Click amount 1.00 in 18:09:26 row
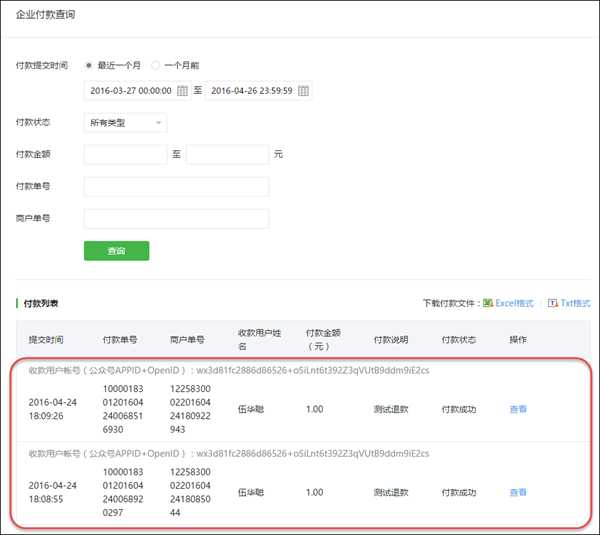Viewport: 600px width, 535px height. coord(315,409)
